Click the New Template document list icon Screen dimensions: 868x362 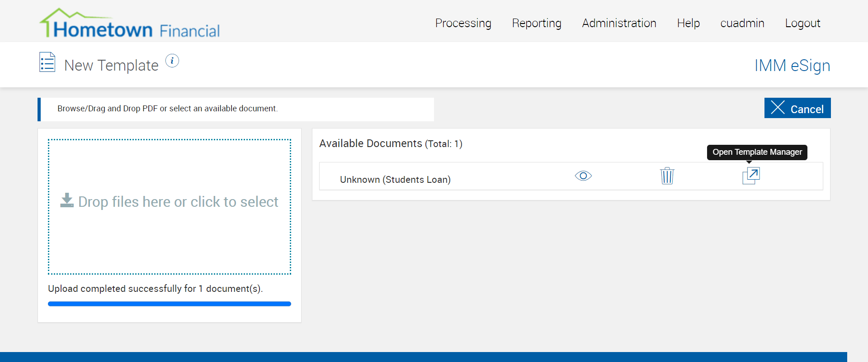tap(47, 62)
